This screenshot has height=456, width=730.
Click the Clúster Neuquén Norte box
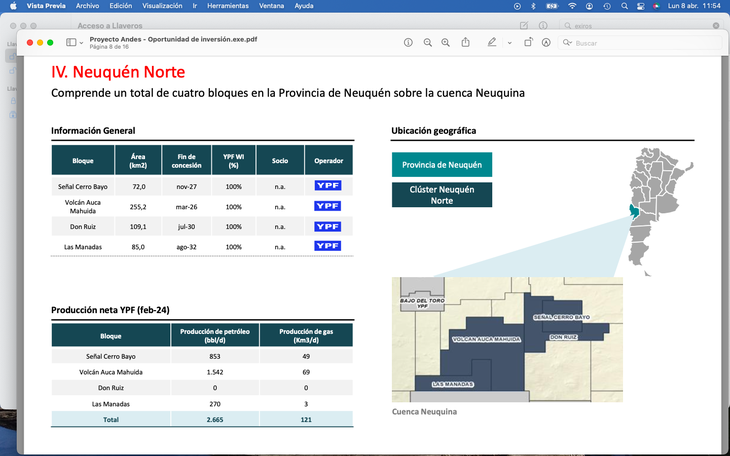click(441, 194)
